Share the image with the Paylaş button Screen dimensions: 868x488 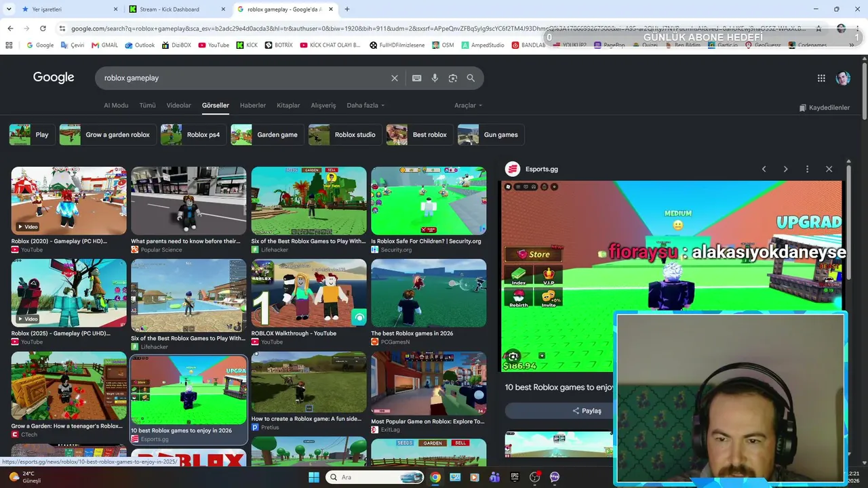click(587, 411)
